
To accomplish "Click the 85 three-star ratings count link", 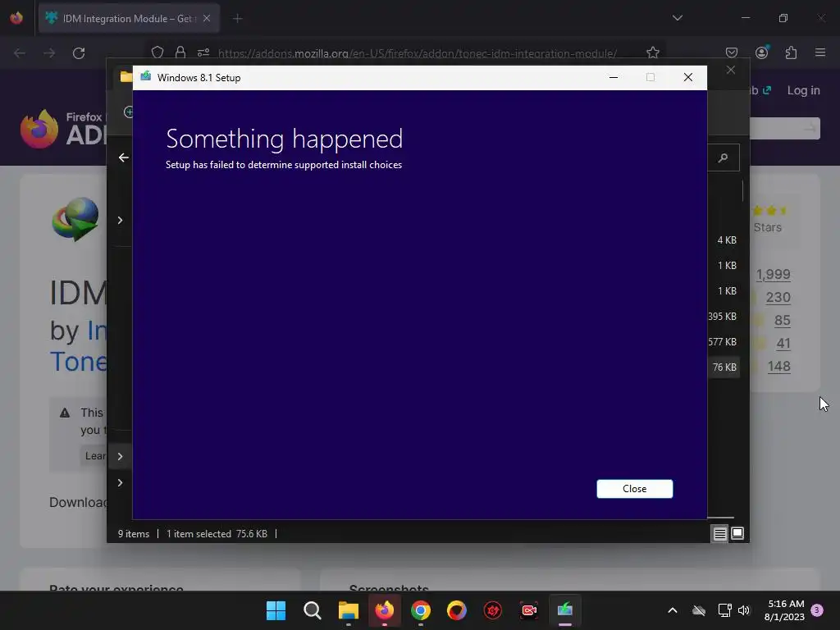I will tap(782, 321).
